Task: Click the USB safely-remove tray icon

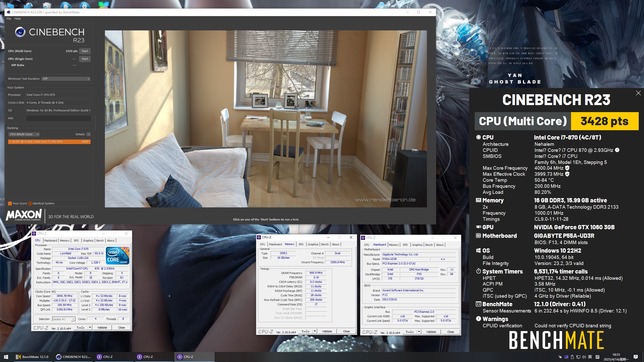Action: pos(572,357)
